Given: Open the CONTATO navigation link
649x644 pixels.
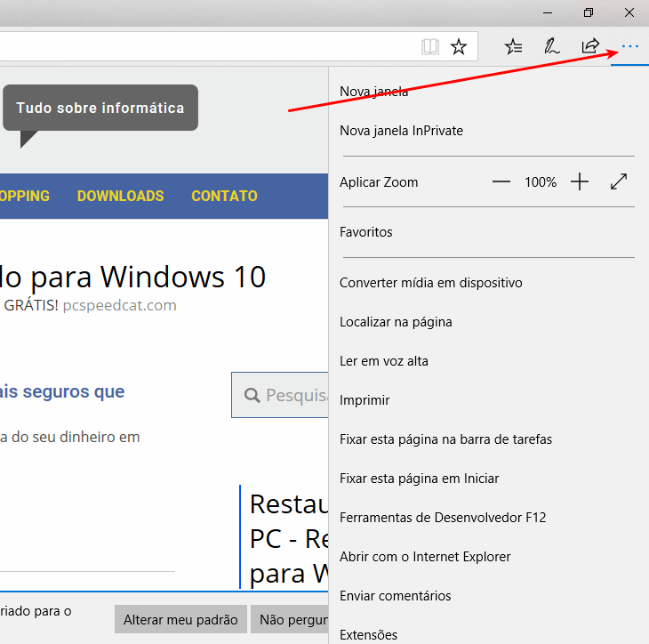Looking at the screenshot, I should pyautogui.click(x=224, y=196).
